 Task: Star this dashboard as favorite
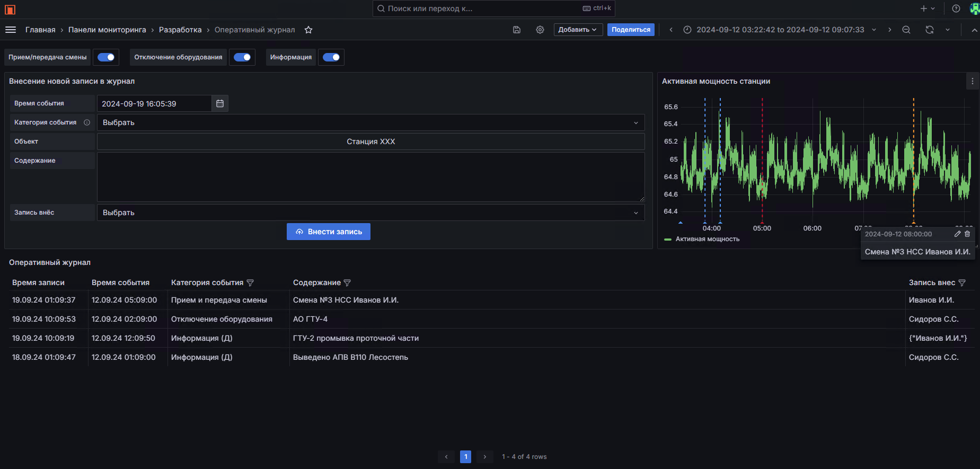[308, 30]
